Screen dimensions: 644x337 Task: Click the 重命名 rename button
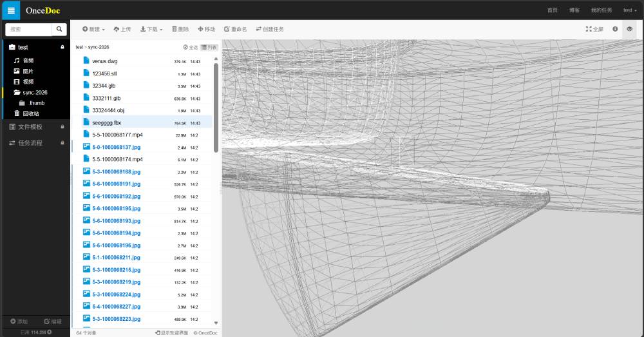click(235, 29)
